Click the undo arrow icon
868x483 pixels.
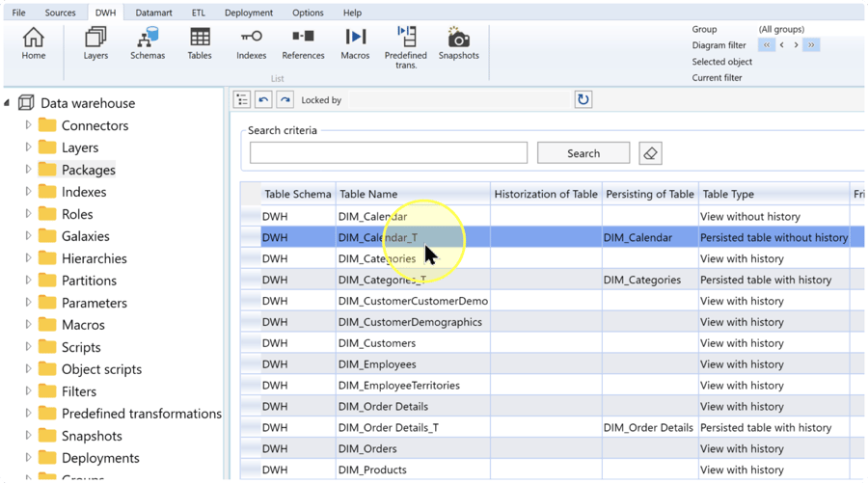263,99
